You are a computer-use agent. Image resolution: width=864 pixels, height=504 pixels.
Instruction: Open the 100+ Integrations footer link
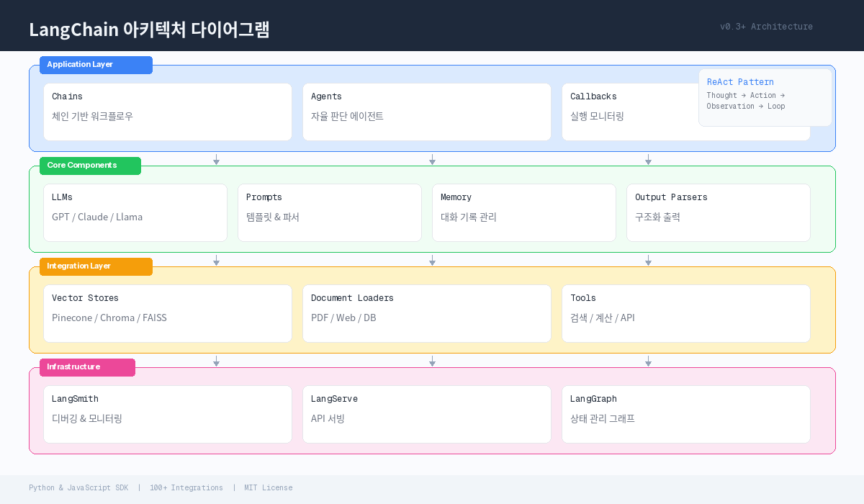pos(186,487)
